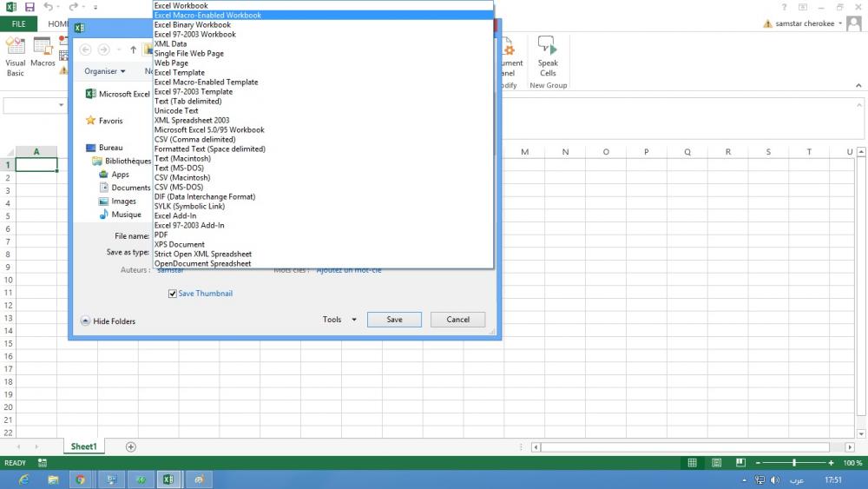This screenshot has width=868, height=489.
Task: Click the vertical scrollbar down arrow
Action: 861,433
